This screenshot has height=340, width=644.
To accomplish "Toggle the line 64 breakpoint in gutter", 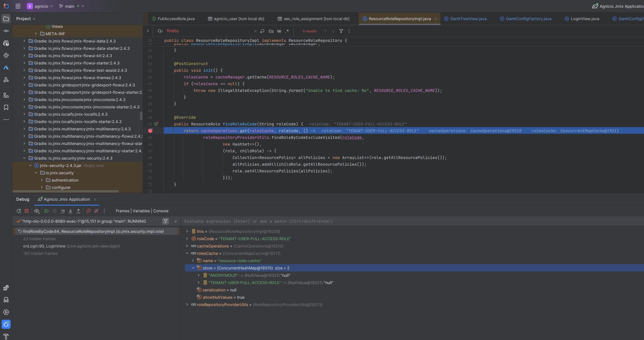I will coord(150,131).
